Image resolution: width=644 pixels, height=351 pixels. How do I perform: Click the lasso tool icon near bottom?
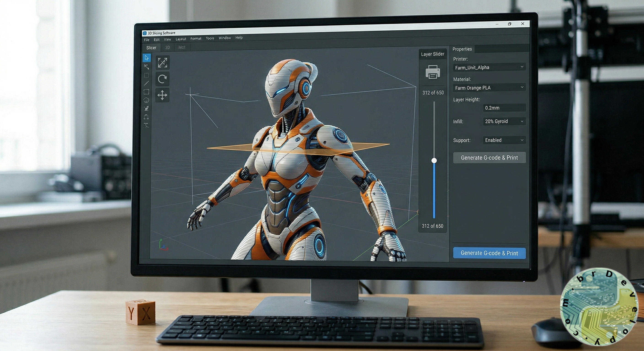147,117
